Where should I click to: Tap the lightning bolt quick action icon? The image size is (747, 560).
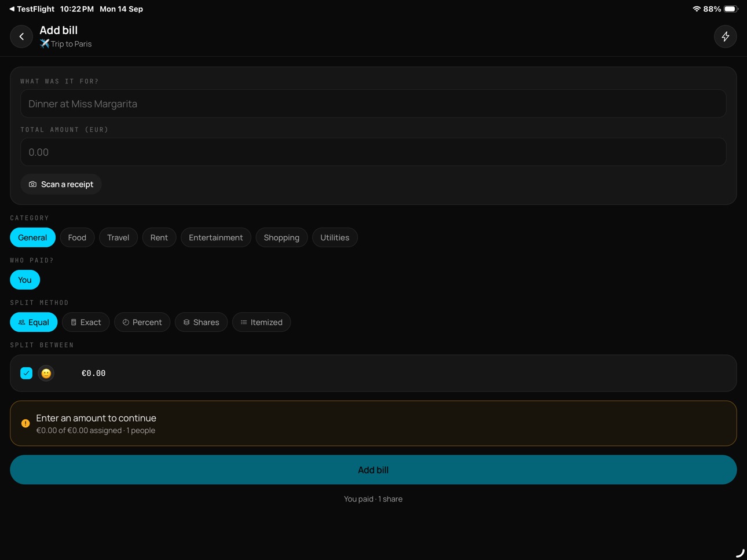click(x=725, y=36)
